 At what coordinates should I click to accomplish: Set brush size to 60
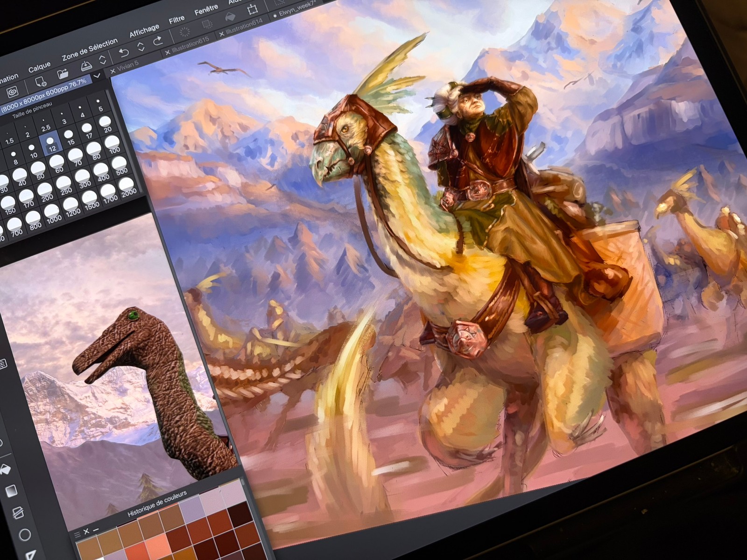click(57, 164)
